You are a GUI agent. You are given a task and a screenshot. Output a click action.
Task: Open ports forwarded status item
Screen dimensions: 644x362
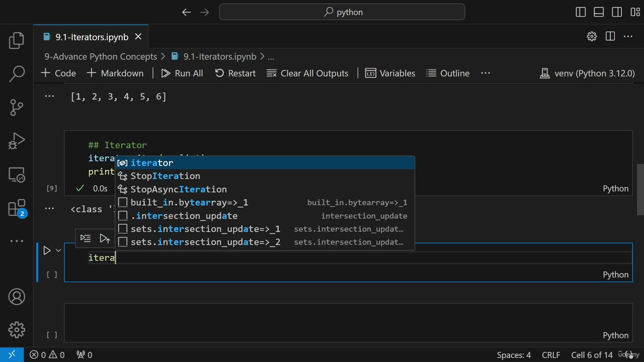(84, 354)
